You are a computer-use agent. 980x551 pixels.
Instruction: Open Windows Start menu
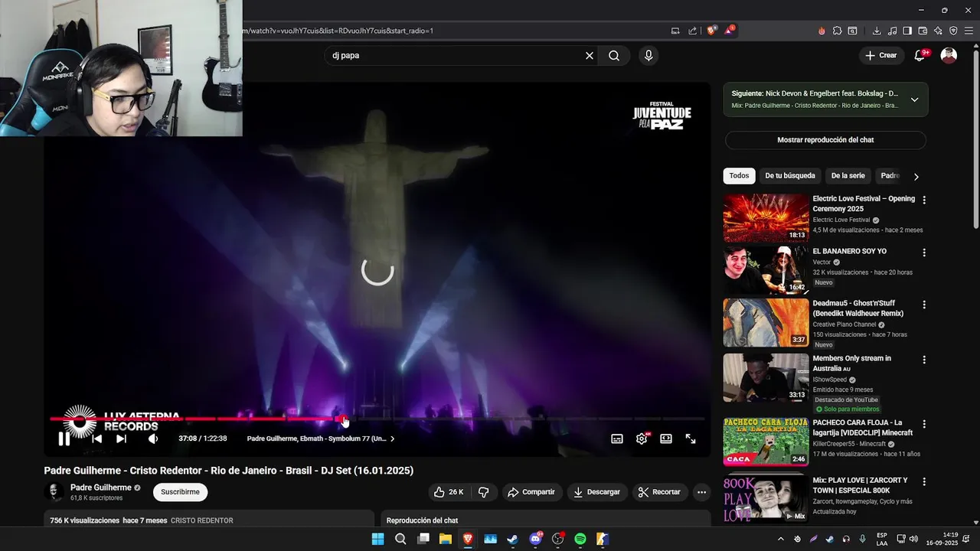point(377,539)
